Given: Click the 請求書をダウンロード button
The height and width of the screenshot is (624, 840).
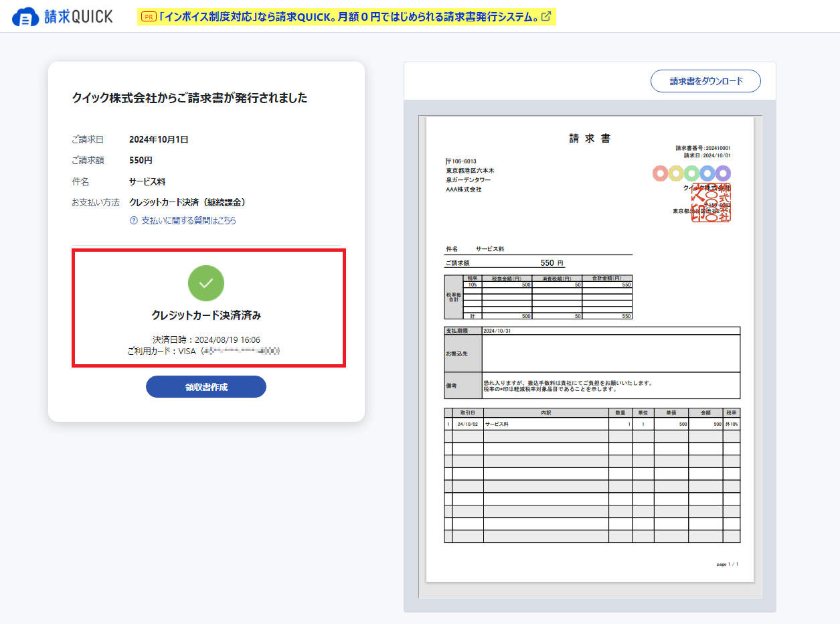Looking at the screenshot, I should click(706, 81).
